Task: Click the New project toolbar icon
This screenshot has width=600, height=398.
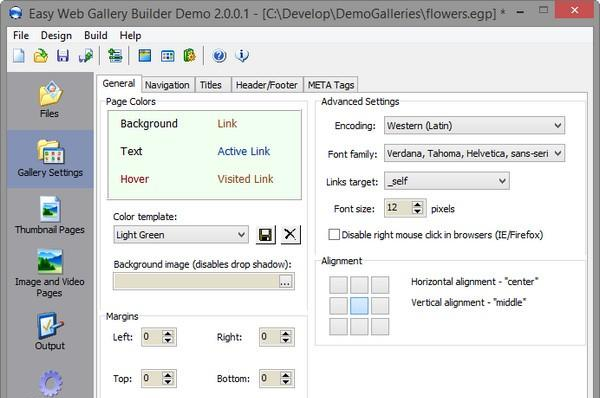Action: point(18,56)
